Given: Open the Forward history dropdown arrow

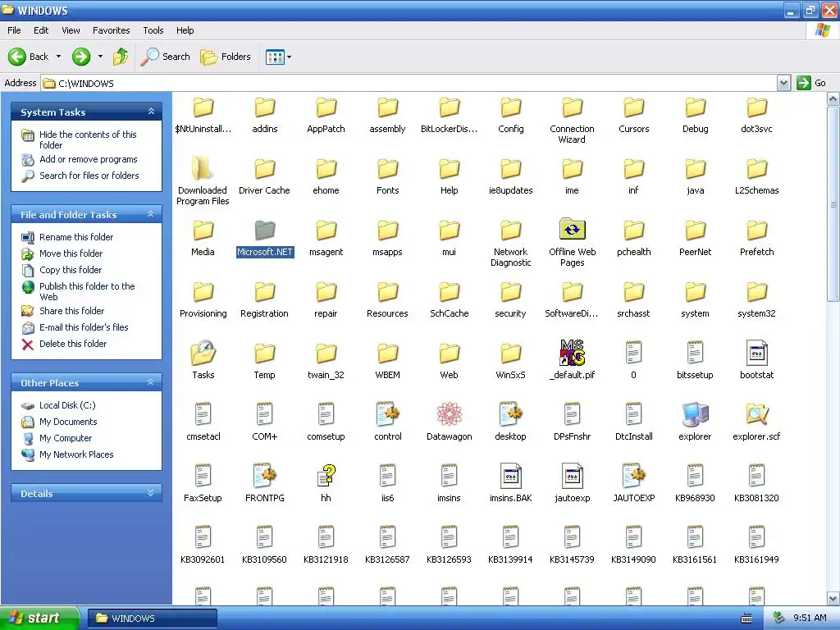Looking at the screenshot, I should tap(100, 57).
